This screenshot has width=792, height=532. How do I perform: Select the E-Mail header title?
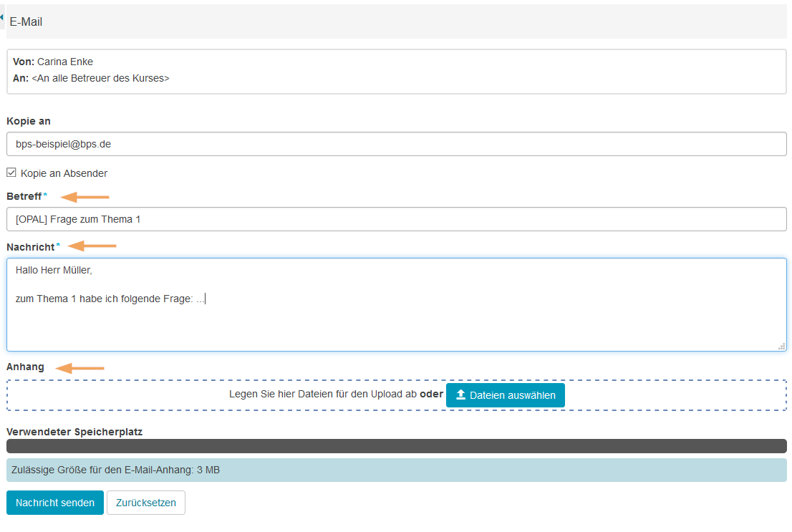(26, 22)
